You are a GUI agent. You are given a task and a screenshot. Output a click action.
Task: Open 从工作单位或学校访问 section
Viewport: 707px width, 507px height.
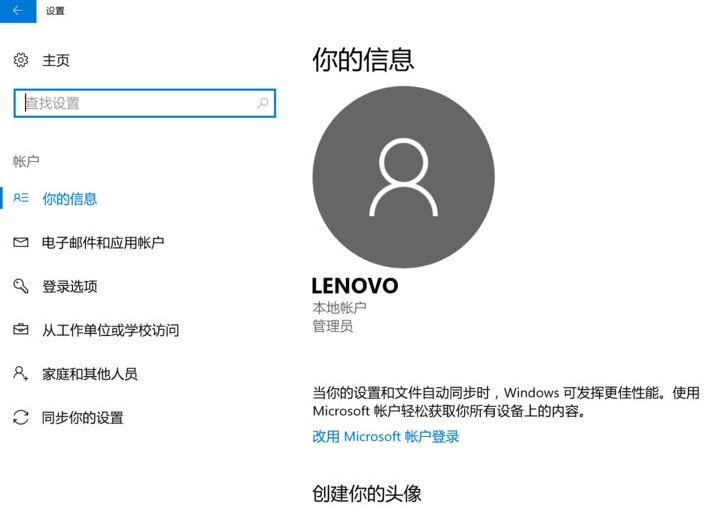point(110,331)
